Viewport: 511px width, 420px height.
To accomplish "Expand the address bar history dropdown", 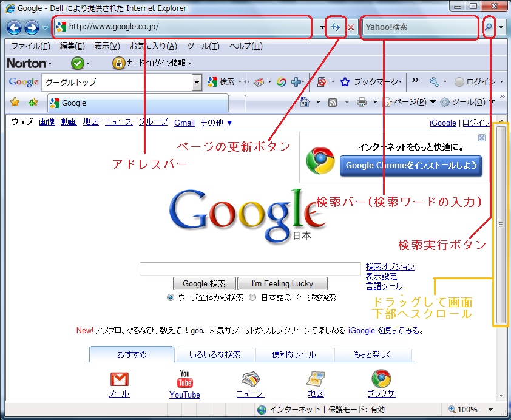I will pyautogui.click(x=322, y=27).
